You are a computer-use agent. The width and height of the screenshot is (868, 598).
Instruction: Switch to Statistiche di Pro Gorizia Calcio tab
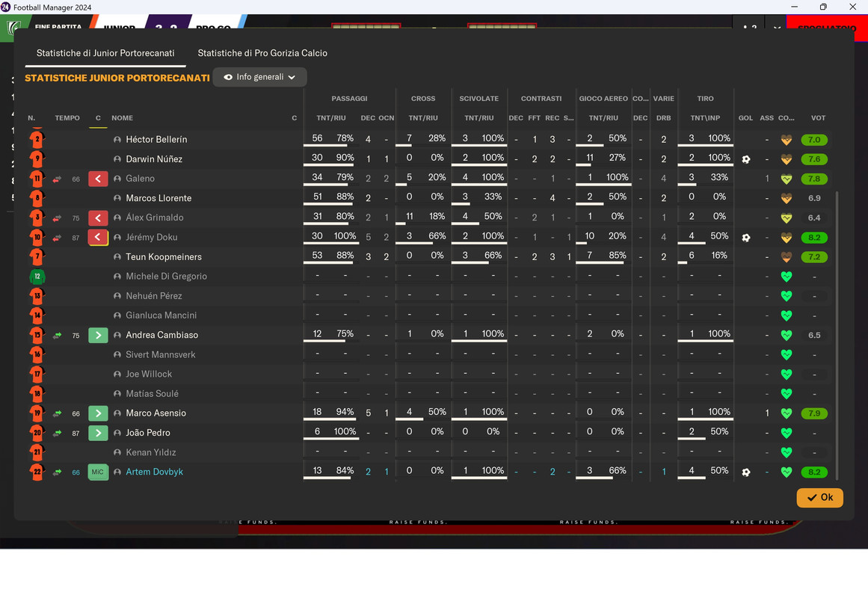[262, 53]
